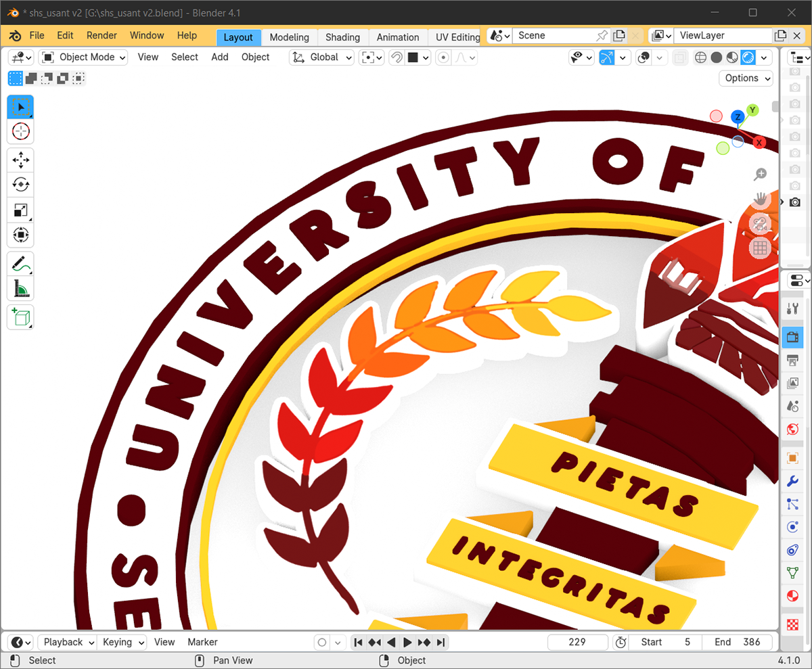Image resolution: width=812 pixels, height=669 pixels.
Task: Open the Tool properties tab
Action: (x=792, y=309)
